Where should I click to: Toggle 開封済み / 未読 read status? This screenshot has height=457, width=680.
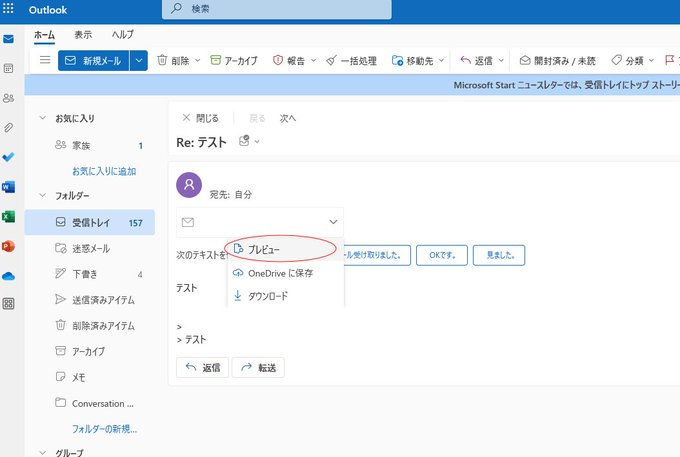(558, 60)
